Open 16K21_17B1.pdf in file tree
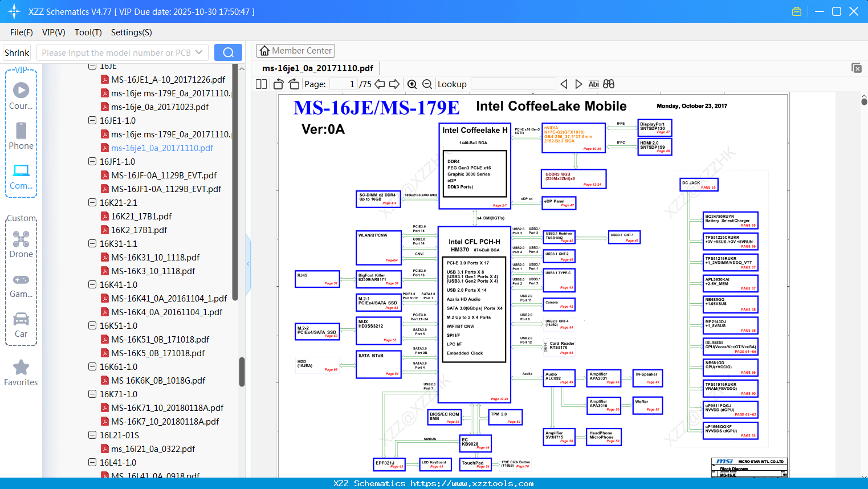This screenshot has height=489, width=868. pyautogui.click(x=141, y=217)
